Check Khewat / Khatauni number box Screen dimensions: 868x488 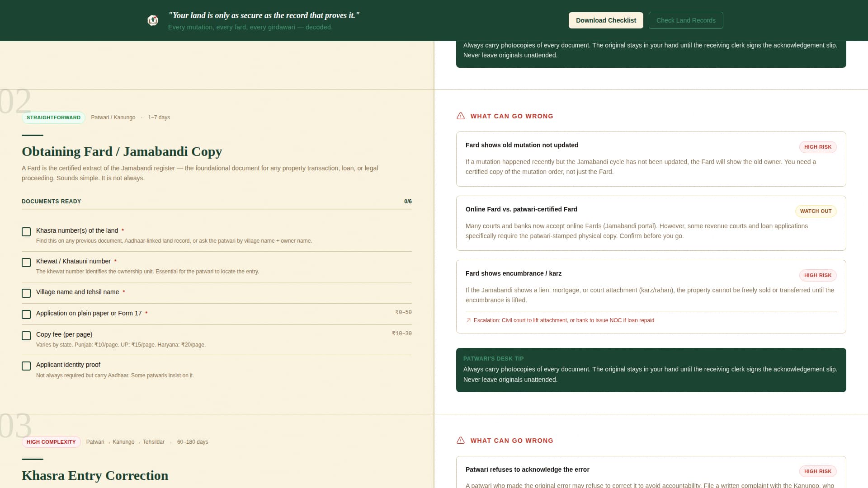pyautogui.click(x=26, y=263)
